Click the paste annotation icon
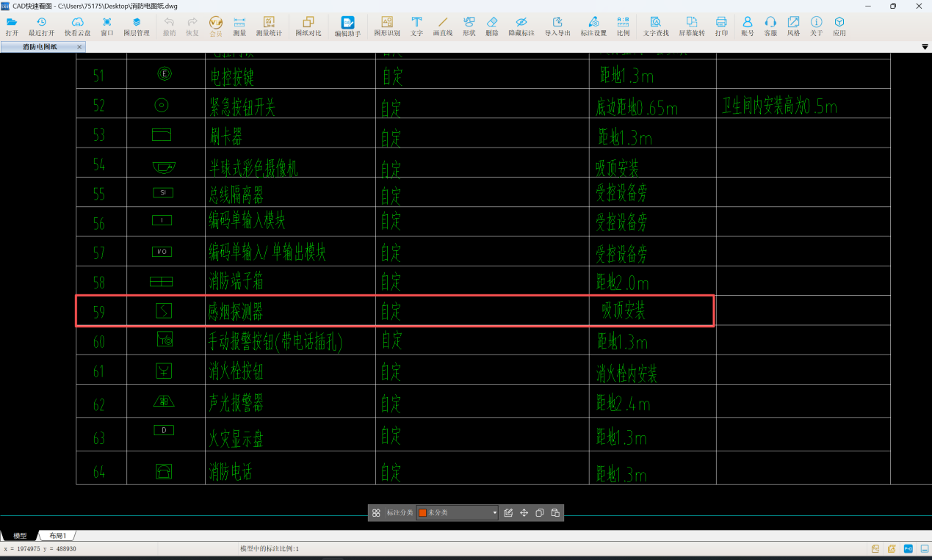 click(555, 513)
